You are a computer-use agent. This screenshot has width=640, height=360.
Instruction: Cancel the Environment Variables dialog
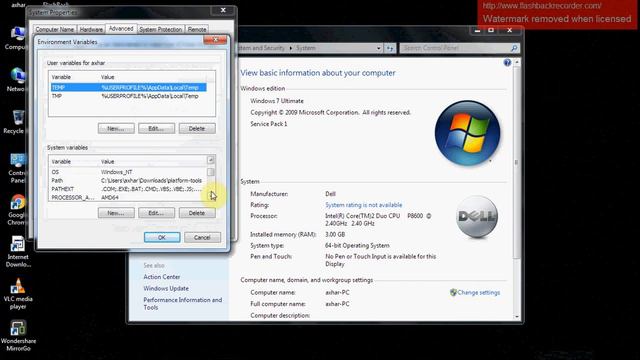(x=202, y=238)
